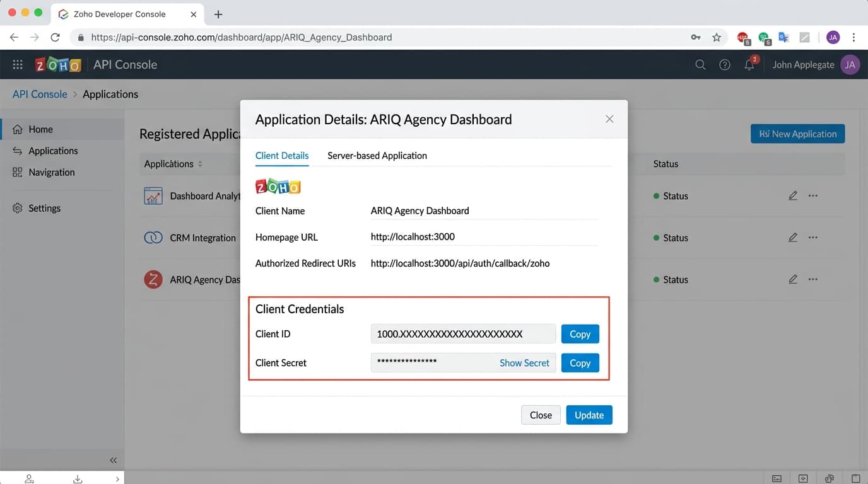
Task: Open Chrome three-dot menu
Action: 853,37
